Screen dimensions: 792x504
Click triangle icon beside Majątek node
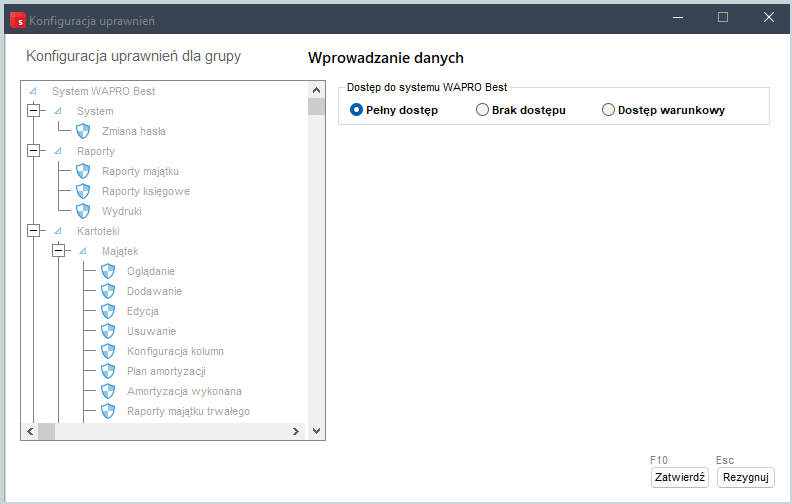pos(83,251)
